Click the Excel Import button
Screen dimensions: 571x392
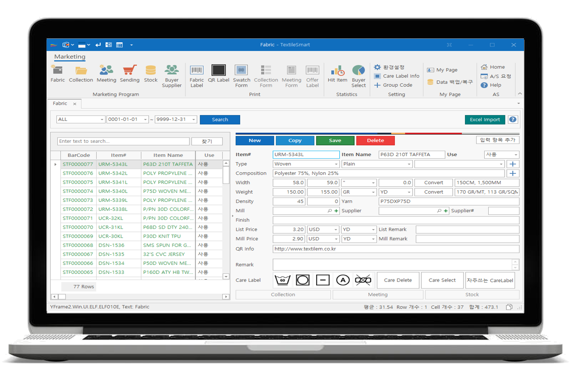click(x=485, y=120)
